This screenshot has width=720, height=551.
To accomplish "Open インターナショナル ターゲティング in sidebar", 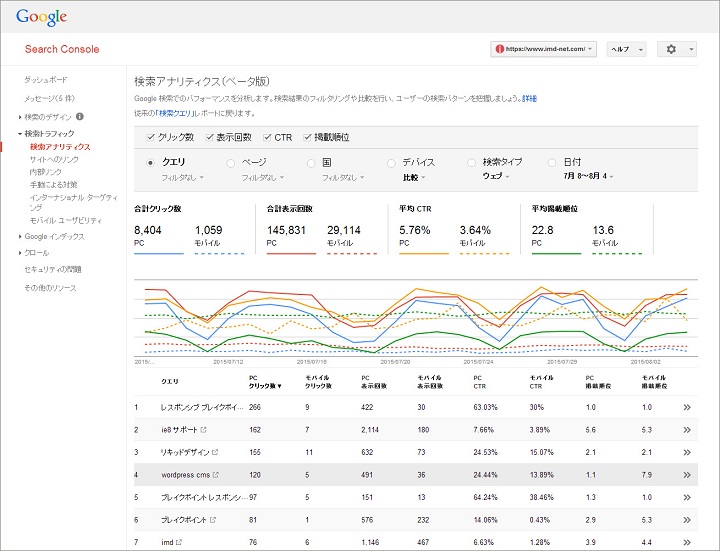I will pos(73,202).
